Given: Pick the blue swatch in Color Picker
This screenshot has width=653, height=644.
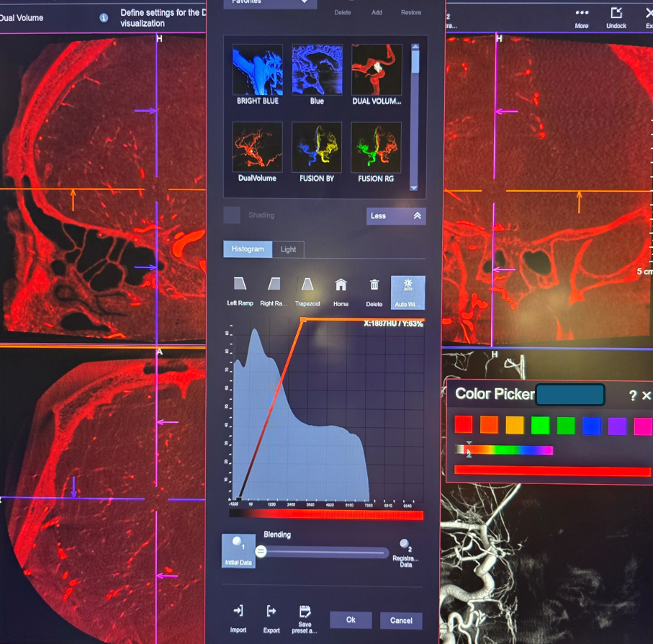Looking at the screenshot, I should pos(592,426).
